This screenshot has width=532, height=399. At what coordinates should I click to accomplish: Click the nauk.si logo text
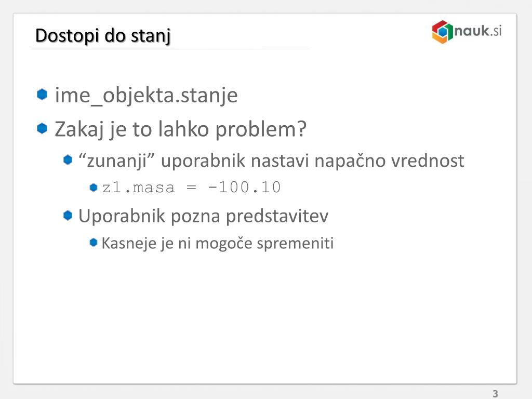[478, 31]
